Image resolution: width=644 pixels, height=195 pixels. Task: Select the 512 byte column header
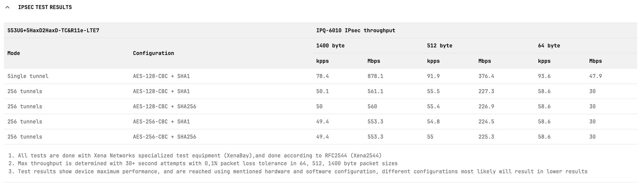(x=439, y=46)
